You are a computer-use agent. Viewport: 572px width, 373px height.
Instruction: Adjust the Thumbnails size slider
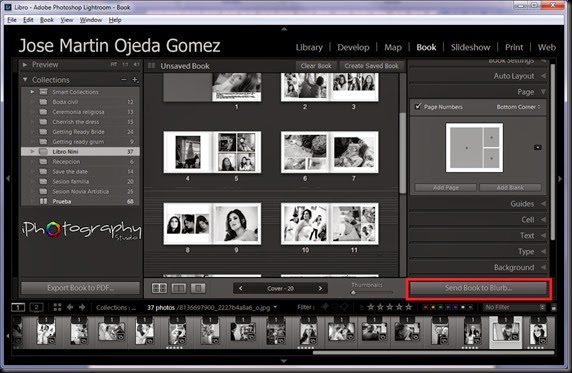click(x=353, y=292)
